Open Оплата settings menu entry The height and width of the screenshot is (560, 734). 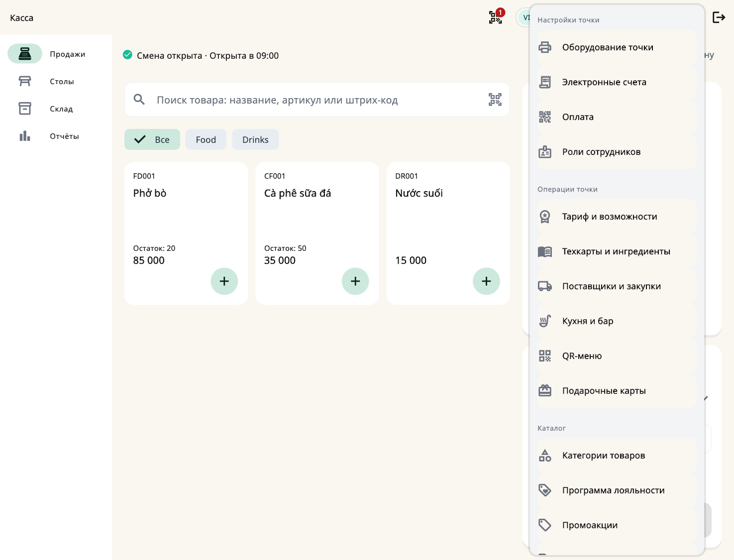pyautogui.click(x=617, y=117)
